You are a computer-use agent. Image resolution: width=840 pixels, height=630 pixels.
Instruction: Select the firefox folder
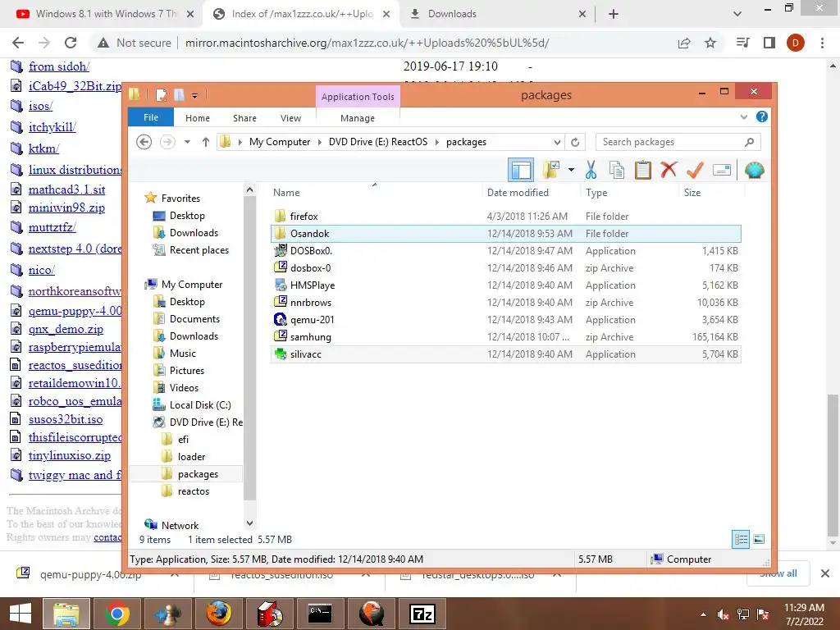pyautogui.click(x=505, y=217)
